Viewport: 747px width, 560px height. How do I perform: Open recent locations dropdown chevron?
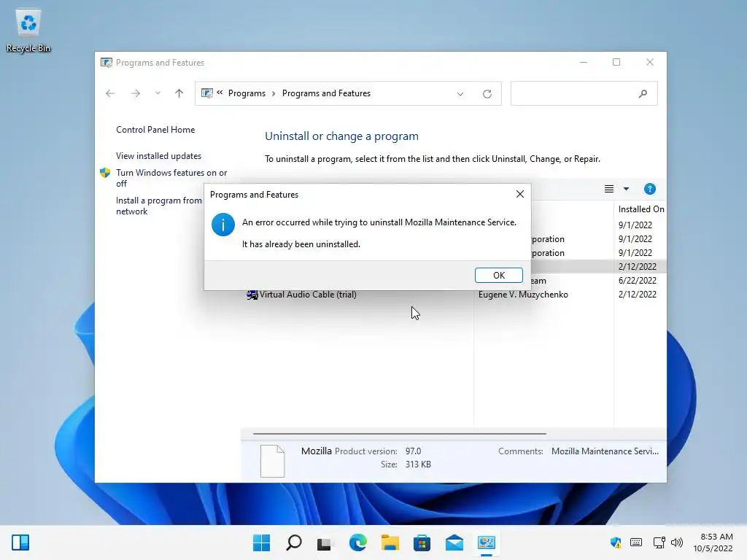click(x=158, y=93)
